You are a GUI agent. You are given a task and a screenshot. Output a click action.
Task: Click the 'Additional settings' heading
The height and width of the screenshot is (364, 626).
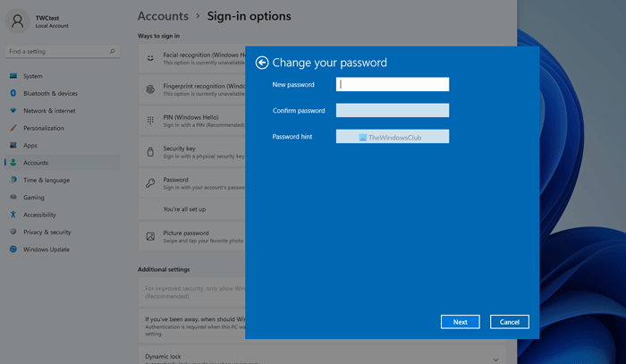[164, 269]
